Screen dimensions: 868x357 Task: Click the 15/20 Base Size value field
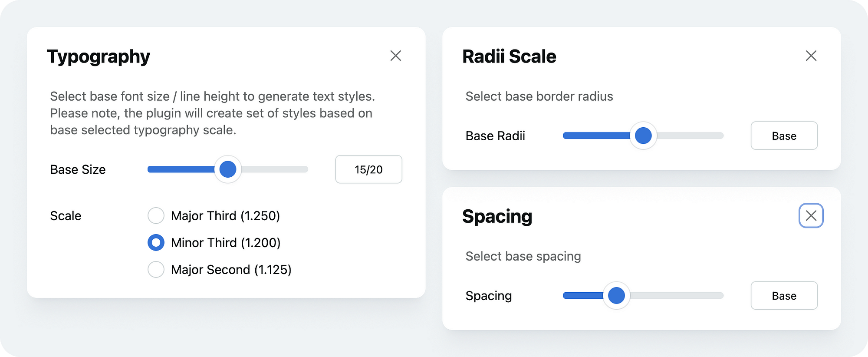pos(368,169)
